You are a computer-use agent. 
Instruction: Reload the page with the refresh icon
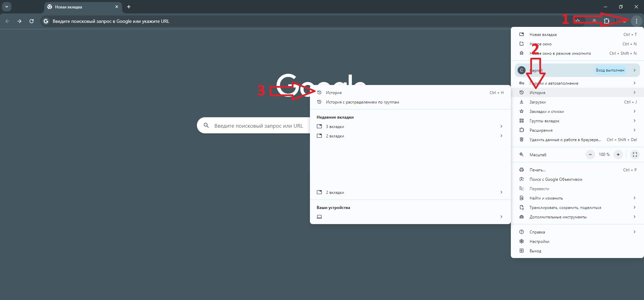[32, 21]
